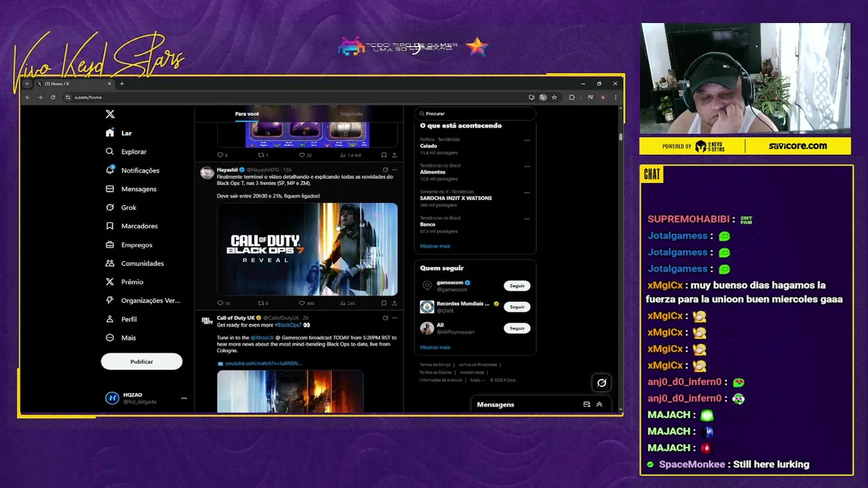This screenshot has width=868, height=488.
Task: Follow Recordes Mundiais with Seguir button
Action: click(517, 307)
